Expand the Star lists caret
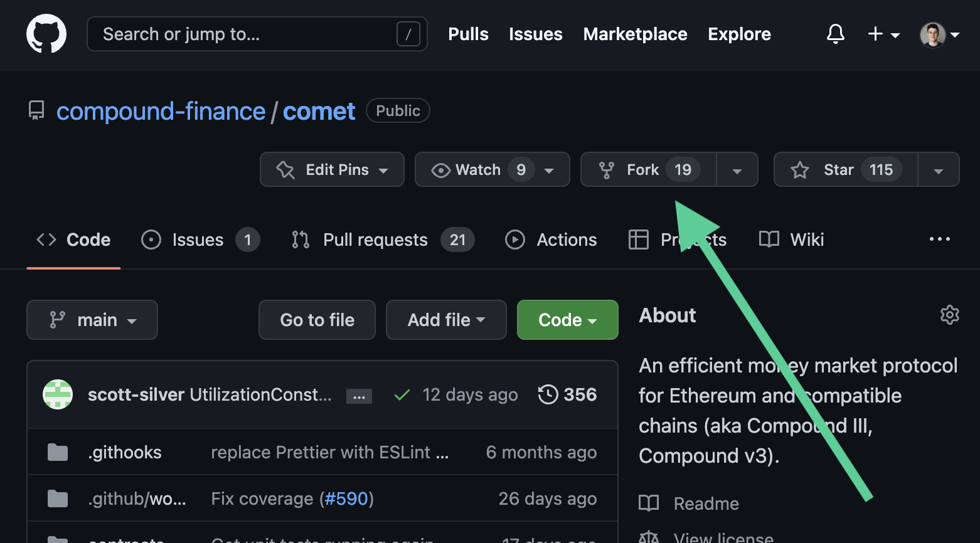 click(x=939, y=169)
